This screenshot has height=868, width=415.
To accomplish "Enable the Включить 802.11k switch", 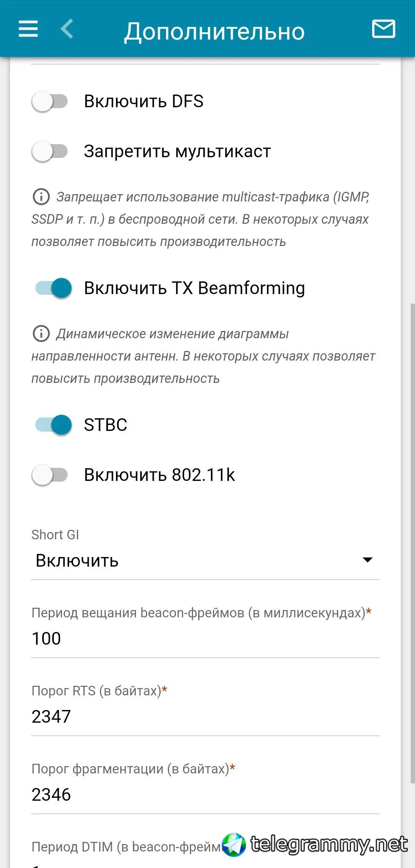I will click(50, 475).
